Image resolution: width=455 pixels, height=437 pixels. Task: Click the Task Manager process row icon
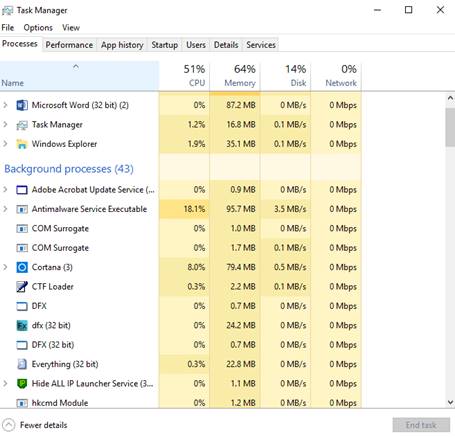[x=22, y=125]
